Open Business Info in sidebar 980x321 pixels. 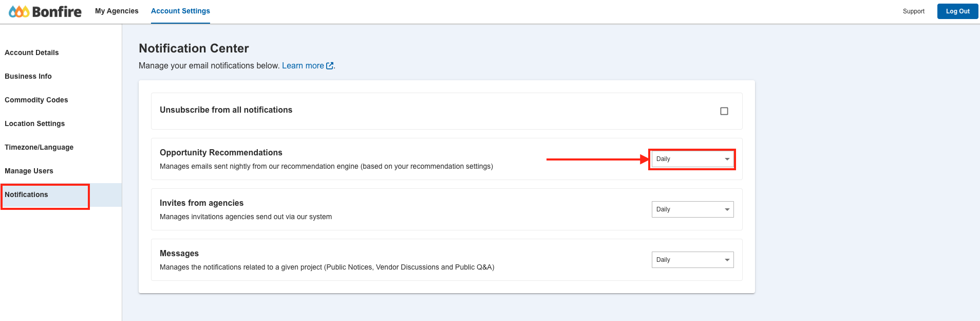(28, 76)
